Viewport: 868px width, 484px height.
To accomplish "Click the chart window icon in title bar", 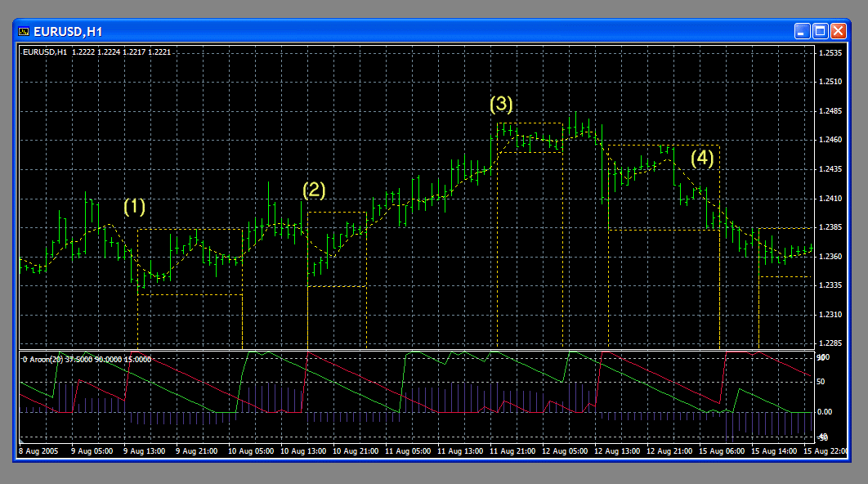I will tap(24, 31).
